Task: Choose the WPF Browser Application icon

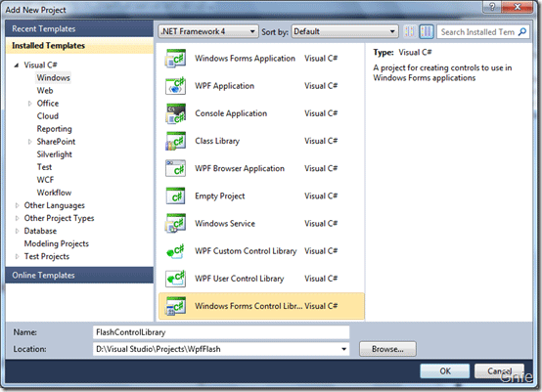Action: tap(175, 168)
